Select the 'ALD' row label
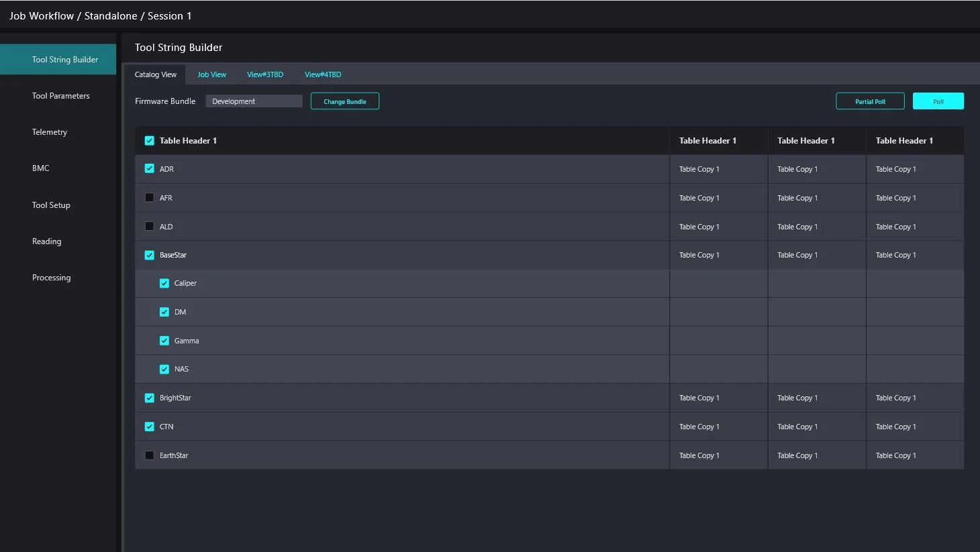Screen dimensions: 980x552 pyautogui.click(x=166, y=227)
